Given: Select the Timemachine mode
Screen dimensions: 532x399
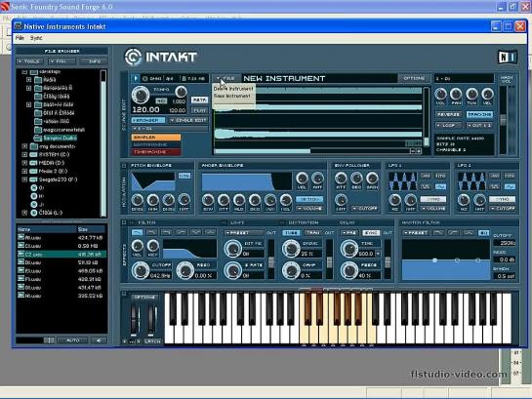Looking at the screenshot, I should [156, 152].
